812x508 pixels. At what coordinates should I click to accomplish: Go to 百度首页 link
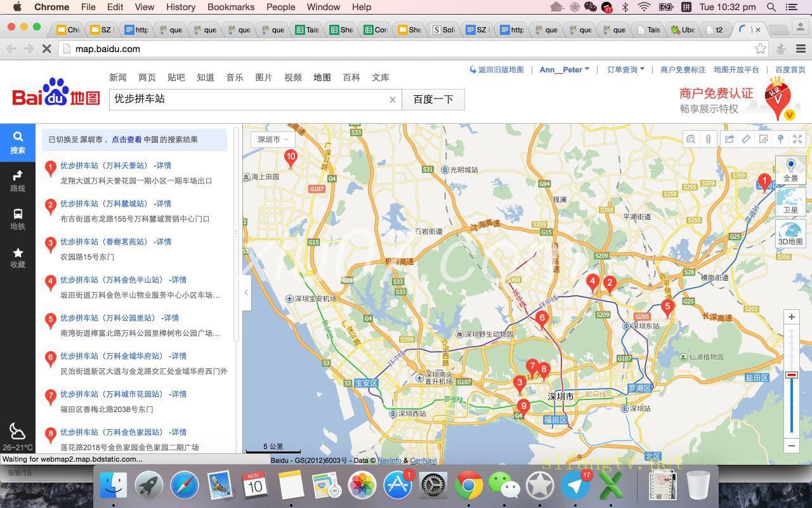790,70
